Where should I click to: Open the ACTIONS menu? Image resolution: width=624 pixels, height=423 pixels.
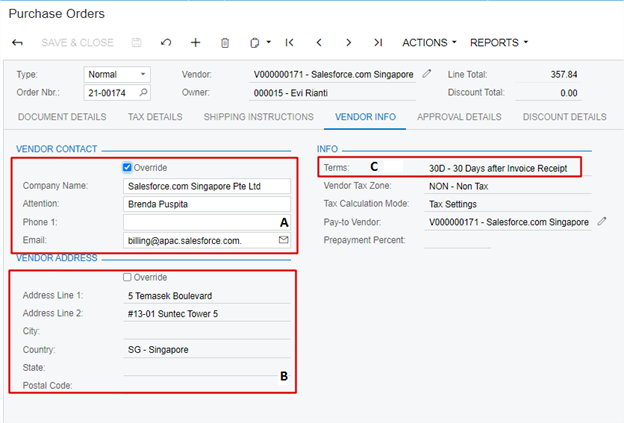click(429, 43)
